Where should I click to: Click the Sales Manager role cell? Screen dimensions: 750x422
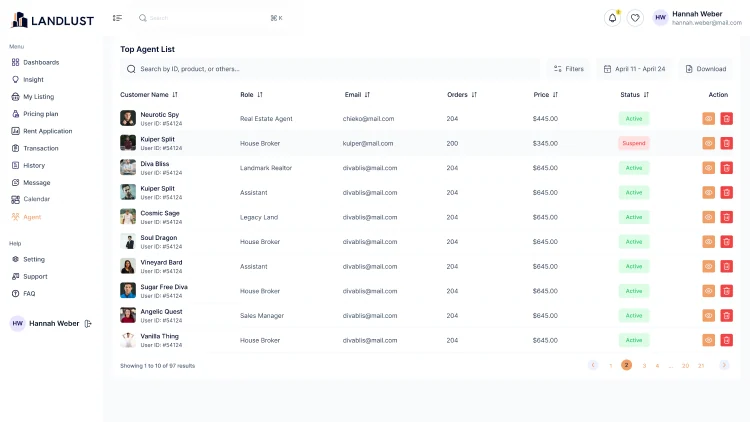tap(262, 316)
